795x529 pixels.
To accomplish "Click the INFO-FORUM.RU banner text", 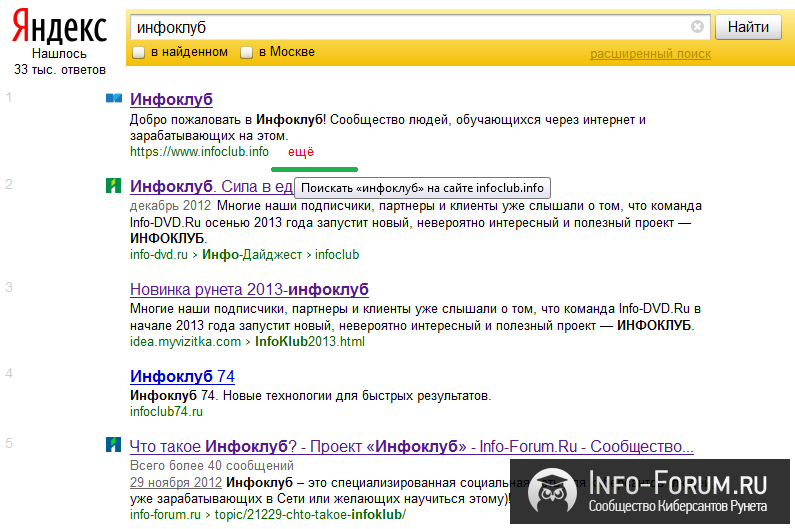I will pyautogui.click(x=677, y=483).
